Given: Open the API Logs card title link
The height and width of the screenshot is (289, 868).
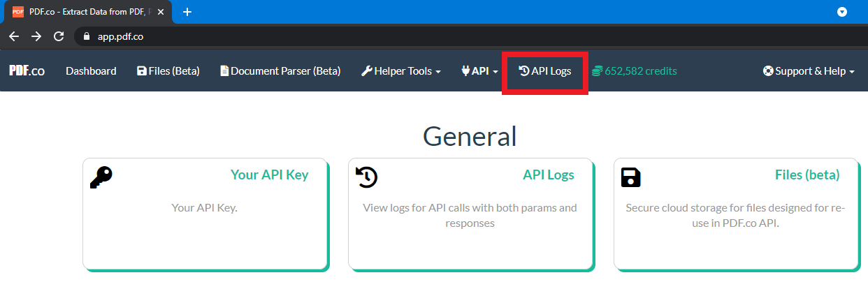Looking at the screenshot, I should [x=549, y=175].
